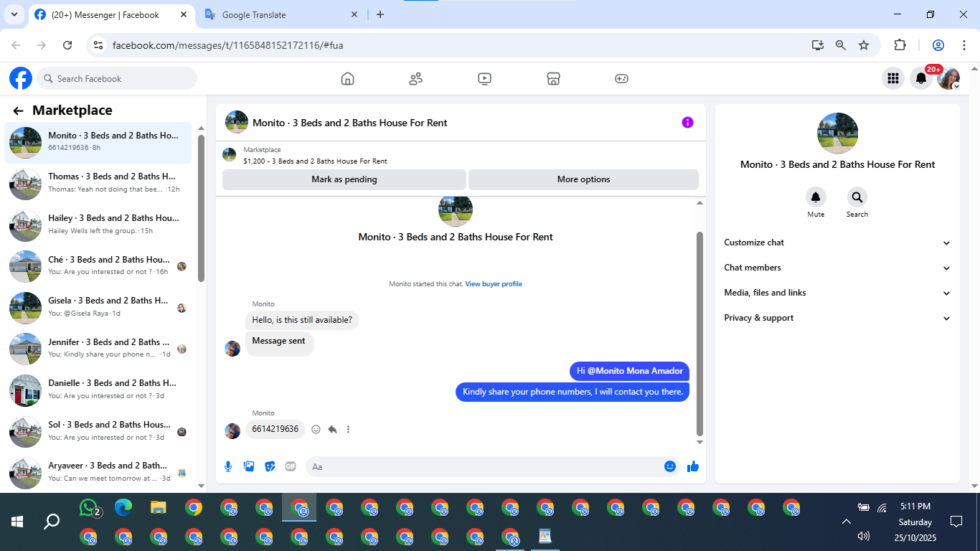Screen dimensions: 980x551
Task: Mute the conversation using bell icon
Action: [816, 197]
